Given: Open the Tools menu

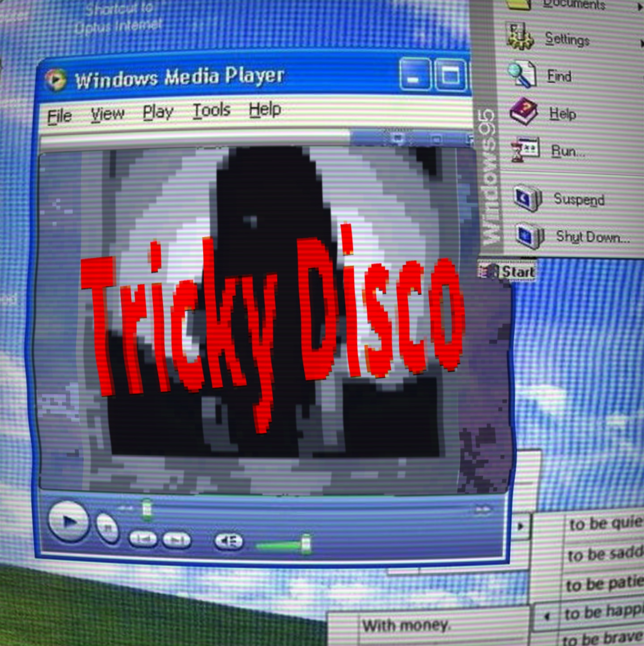Looking at the screenshot, I should pyautogui.click(x=211, y=110).
